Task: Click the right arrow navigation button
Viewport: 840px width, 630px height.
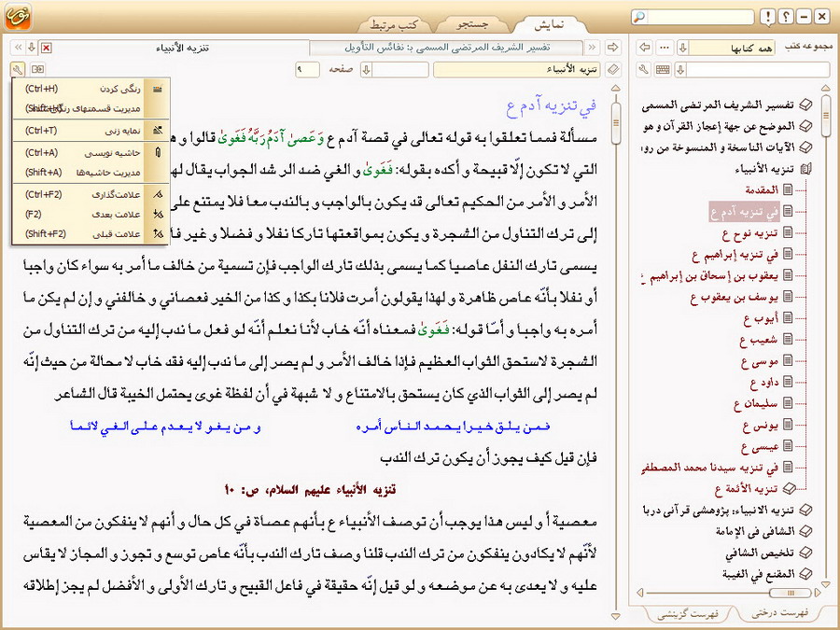Action: point(612,48)
